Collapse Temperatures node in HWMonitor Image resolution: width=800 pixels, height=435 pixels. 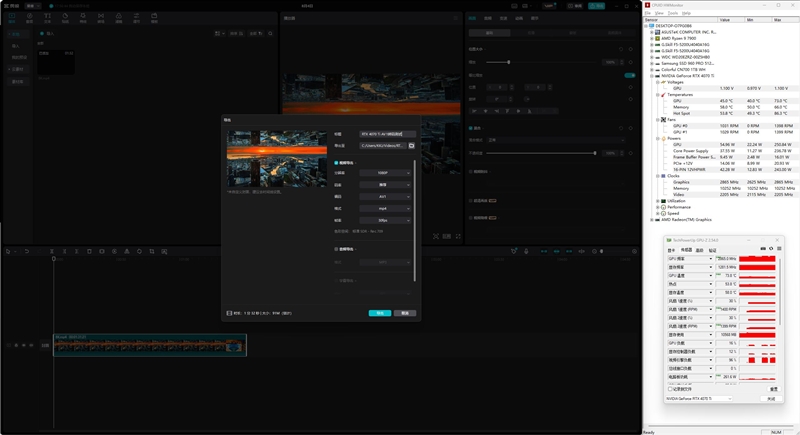click(658, 95)
